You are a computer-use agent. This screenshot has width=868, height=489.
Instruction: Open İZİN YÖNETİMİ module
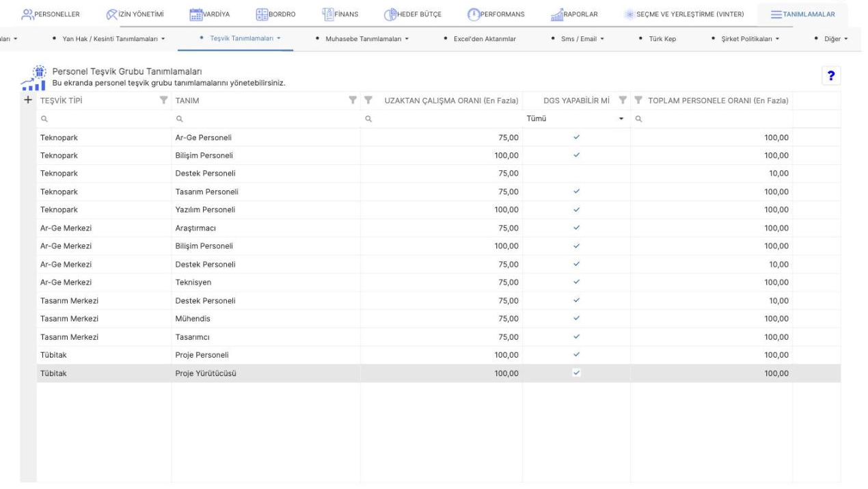[x=135, y=14]
